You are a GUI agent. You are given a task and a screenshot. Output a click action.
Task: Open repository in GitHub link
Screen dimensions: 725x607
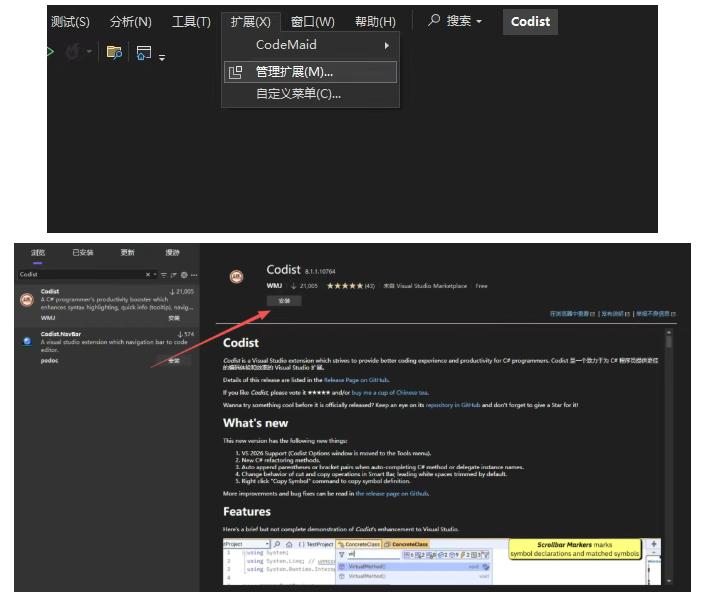(453, 405)
